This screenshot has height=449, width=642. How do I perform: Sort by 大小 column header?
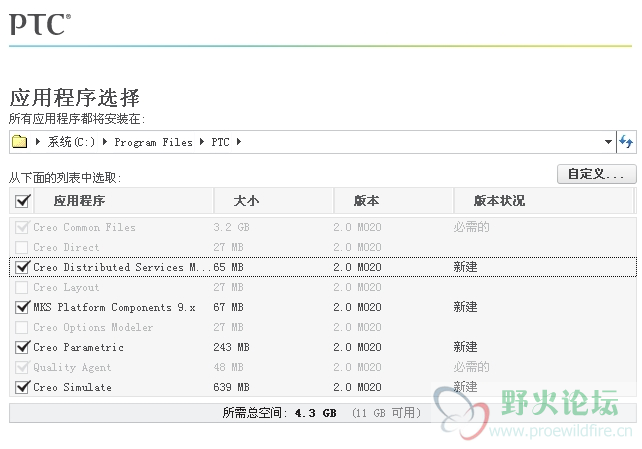click(274, 201)
